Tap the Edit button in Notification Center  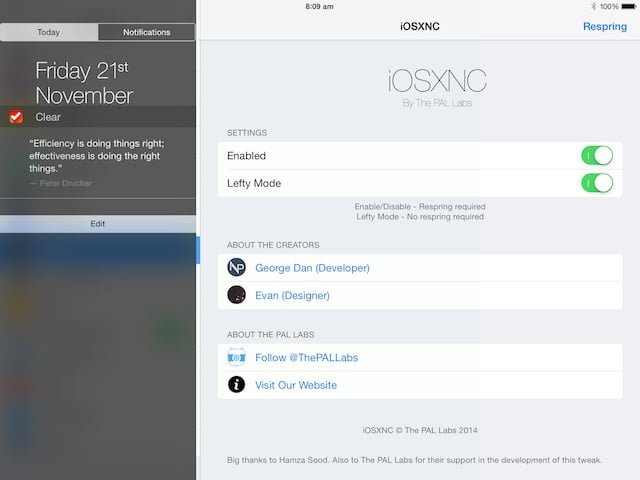click(98, 224)
